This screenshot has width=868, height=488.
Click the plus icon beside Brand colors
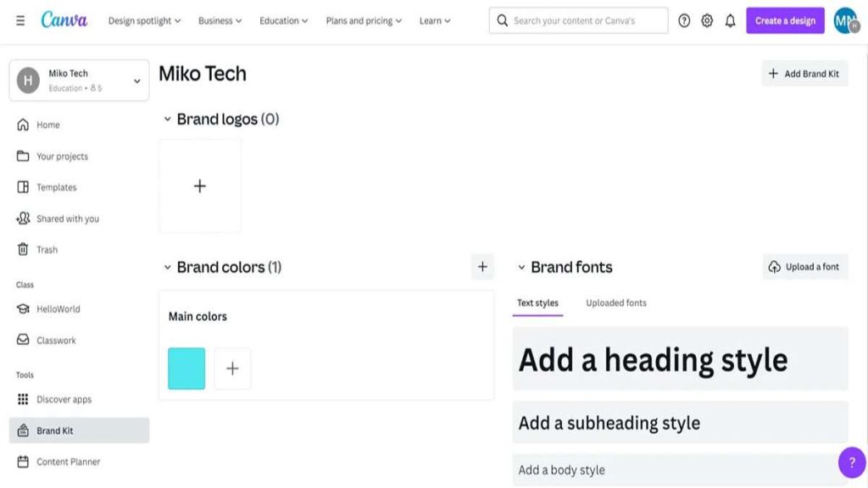(482, 267)
